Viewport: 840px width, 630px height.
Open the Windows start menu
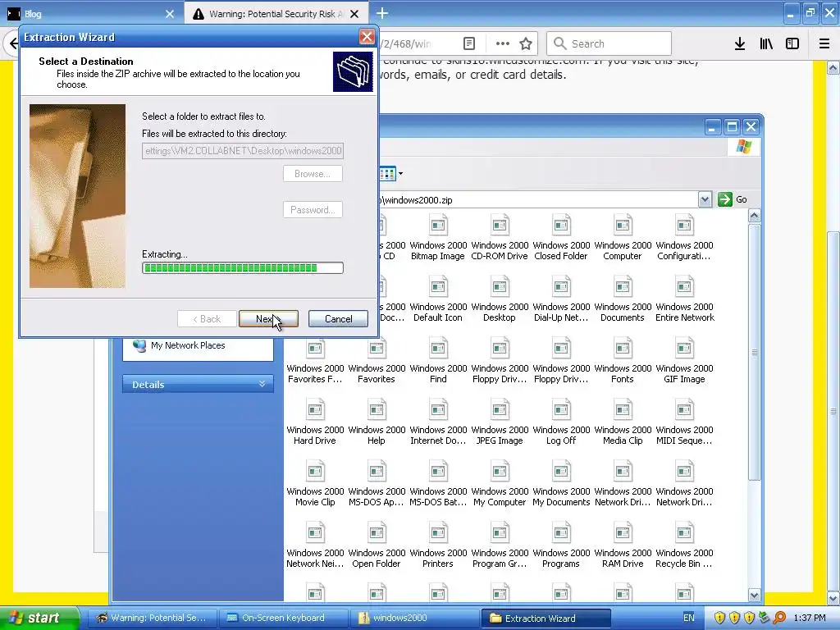39,618
